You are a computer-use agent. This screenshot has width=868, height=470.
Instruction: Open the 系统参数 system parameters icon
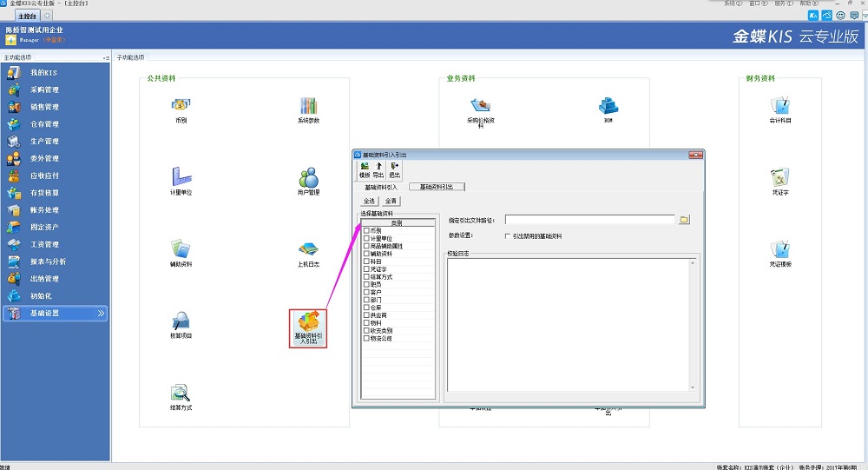[308, 107]
